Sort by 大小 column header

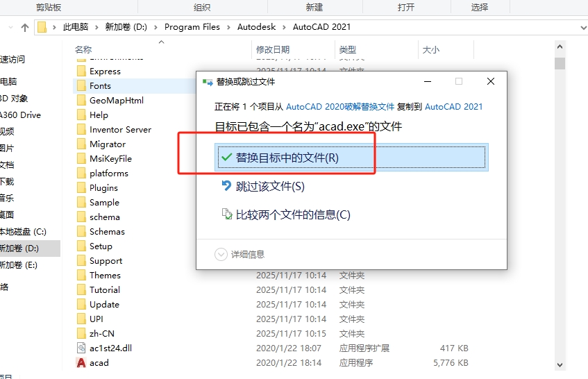coord(431,49)
